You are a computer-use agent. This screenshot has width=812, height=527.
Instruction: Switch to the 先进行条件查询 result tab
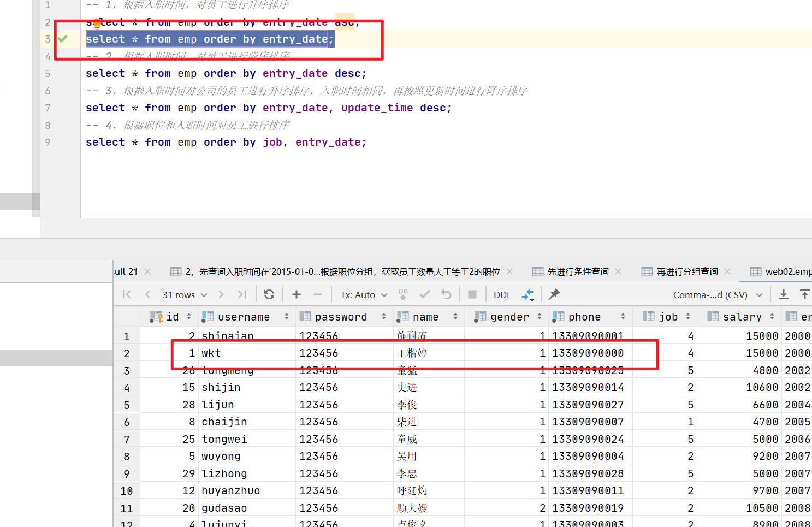[x=577, y=271]
